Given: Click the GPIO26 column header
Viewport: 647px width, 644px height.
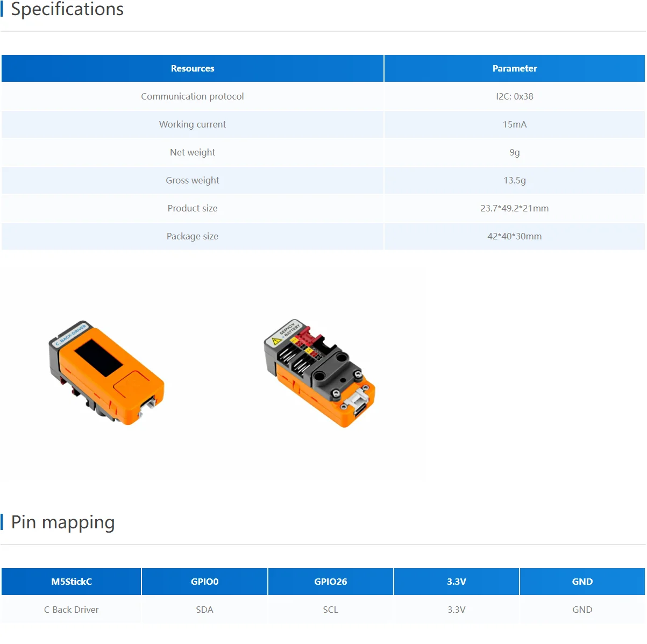Looking at the screenshot, I should [x=330, y=582].
